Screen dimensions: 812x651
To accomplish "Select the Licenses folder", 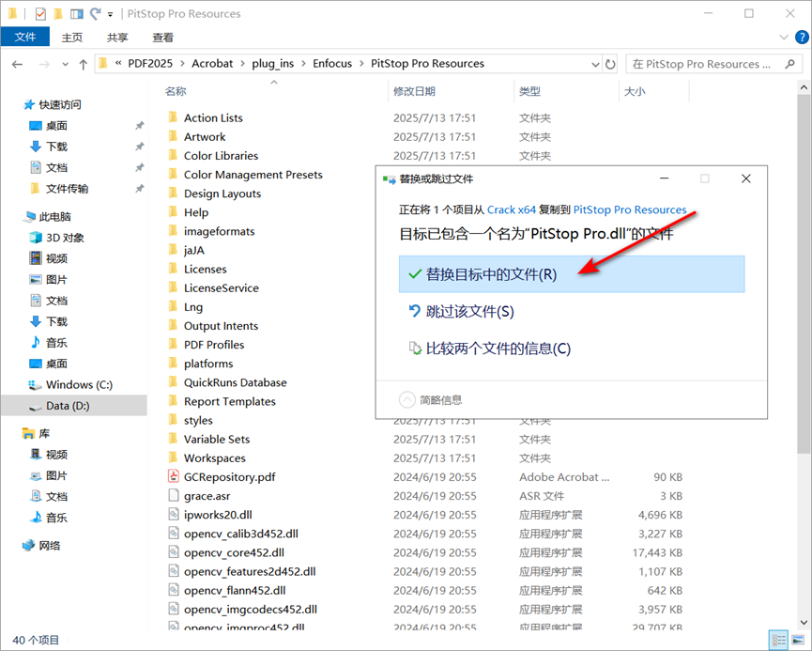I will [x=205, y=269].
